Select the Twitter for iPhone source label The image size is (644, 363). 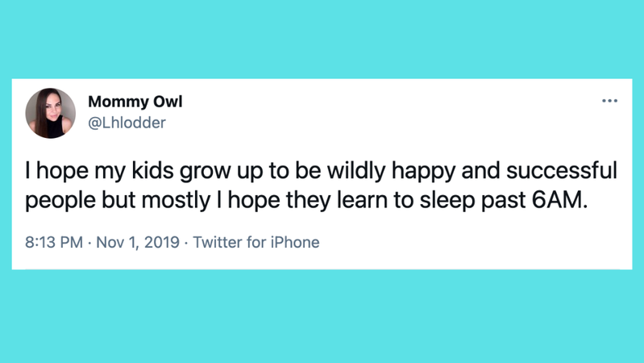(256, 242)
